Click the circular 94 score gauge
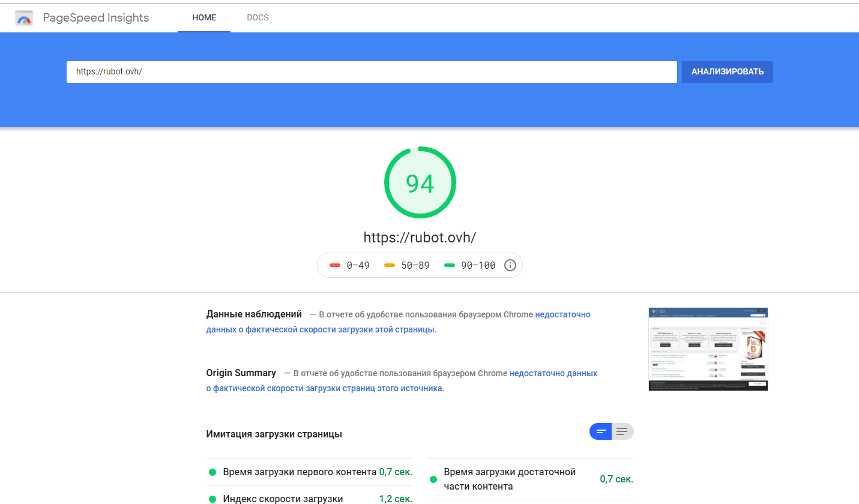Viewport: 859px width, 504px height. click(420, 183)
